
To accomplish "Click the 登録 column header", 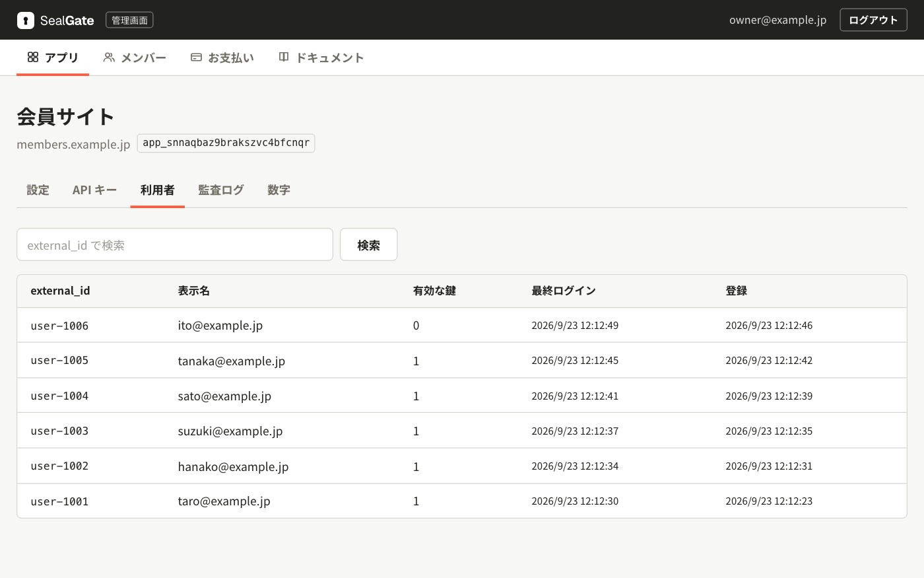I will click(x=736, y=291).
